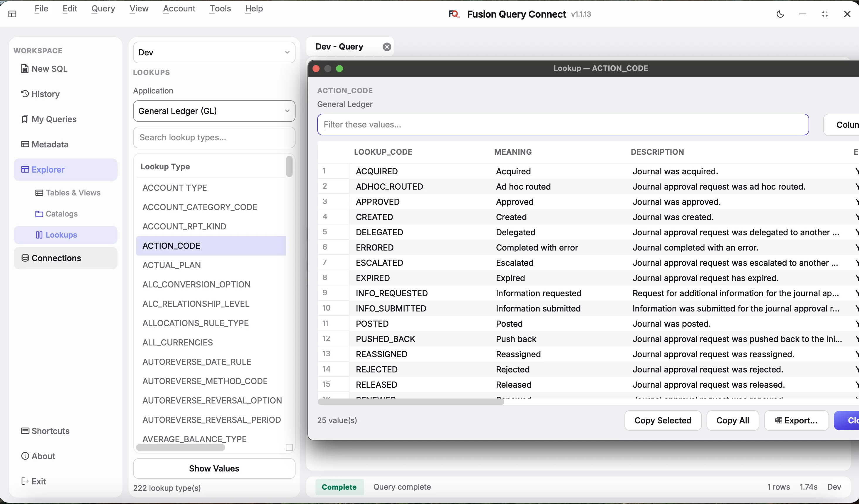The height and width of the screenshot is (504, 859).
Task: Focus the Filter these values field
Action: tap(563, 125)
